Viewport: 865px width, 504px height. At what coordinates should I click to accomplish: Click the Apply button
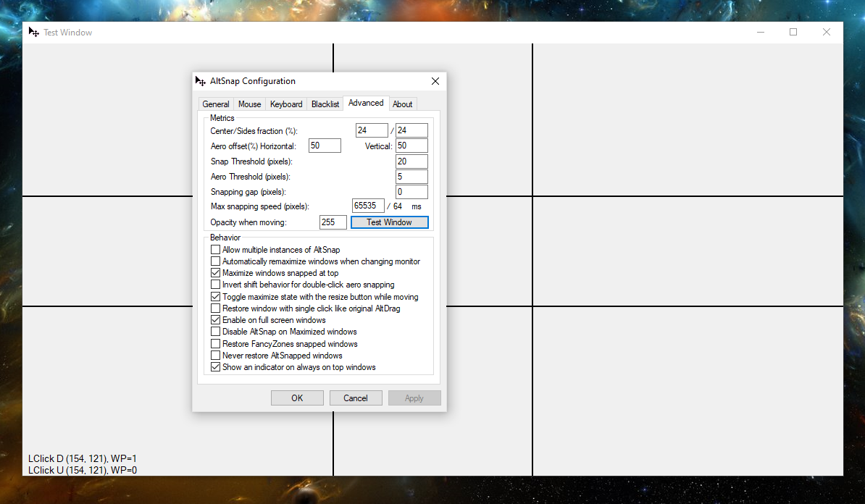[414, 398]
